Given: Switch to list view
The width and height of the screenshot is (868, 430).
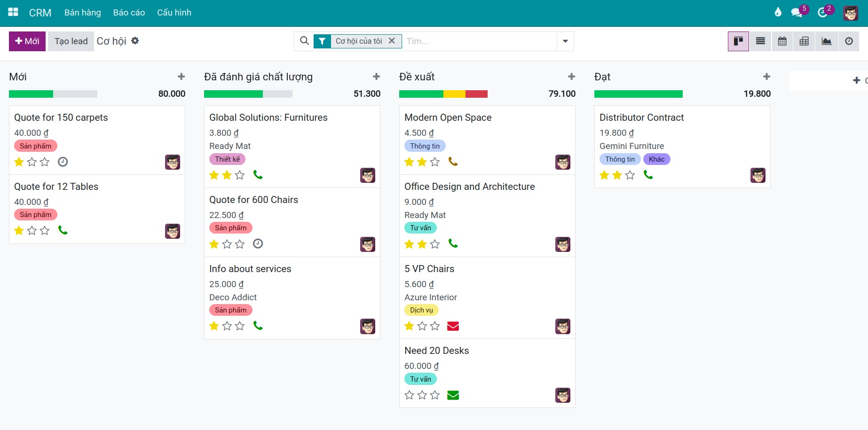Looking at the screenshot, I should pyautogui.click(x=760, y=41).
